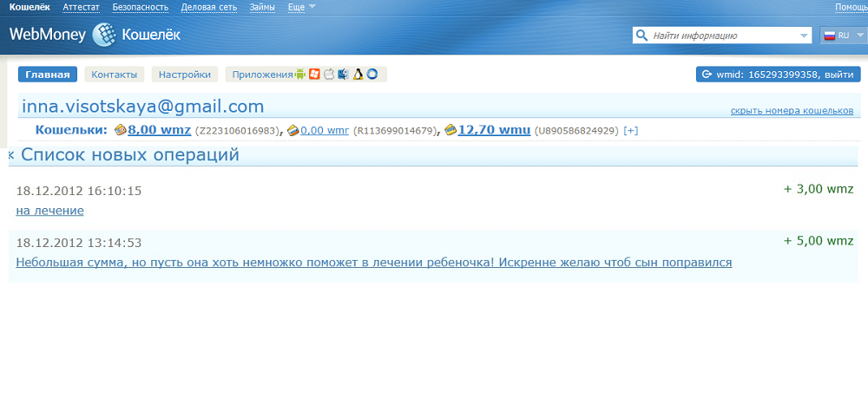The height and width of the screenshot is (404, 868).
Task: Collapse the 'Список новых операций' section arrow
Action: tap(11, 155)
